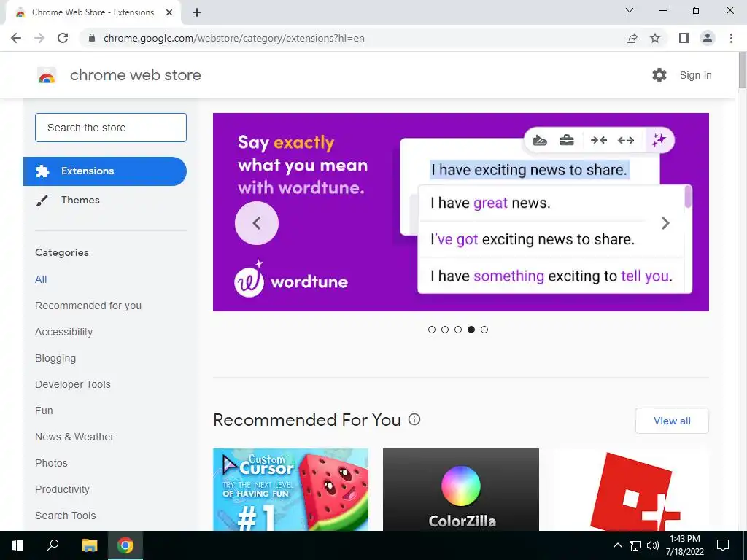Click the Sign in link

click(x=695, y=75)
